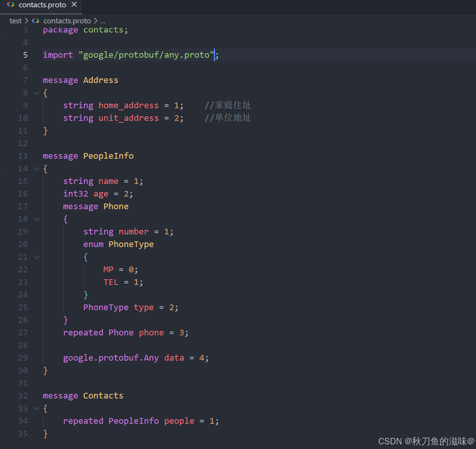
Task: Click the 'name' field on line 15
Action: coord(109,181)
